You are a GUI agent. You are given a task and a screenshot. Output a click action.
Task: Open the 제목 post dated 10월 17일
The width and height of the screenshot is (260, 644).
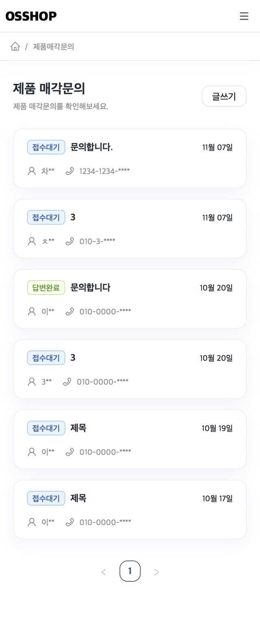click(78, 498)
